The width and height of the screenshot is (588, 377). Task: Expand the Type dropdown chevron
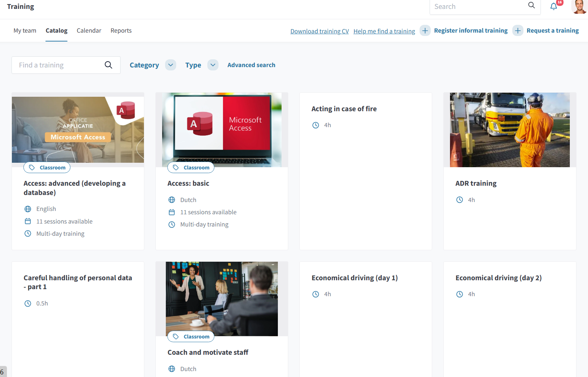[213, 65]
